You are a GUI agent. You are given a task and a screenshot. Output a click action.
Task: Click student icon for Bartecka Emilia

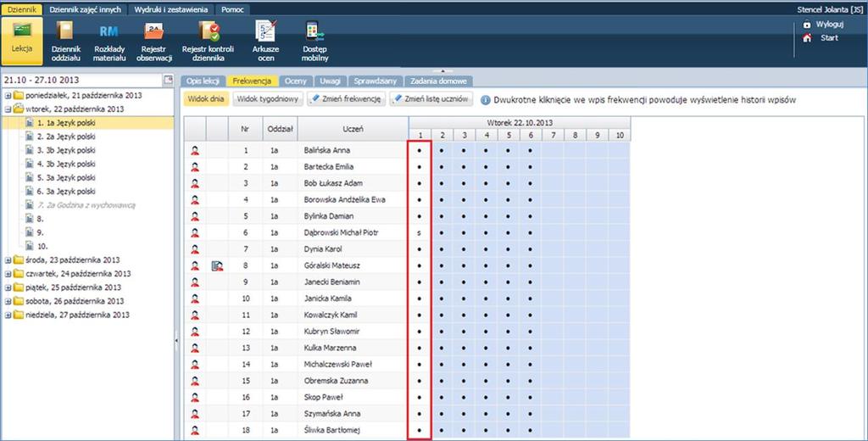point(195,167)
